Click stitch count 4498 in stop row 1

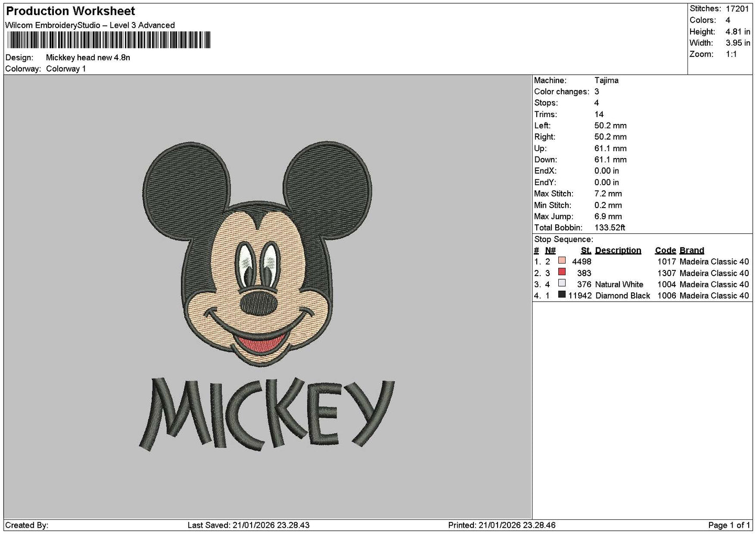point(582,262)
